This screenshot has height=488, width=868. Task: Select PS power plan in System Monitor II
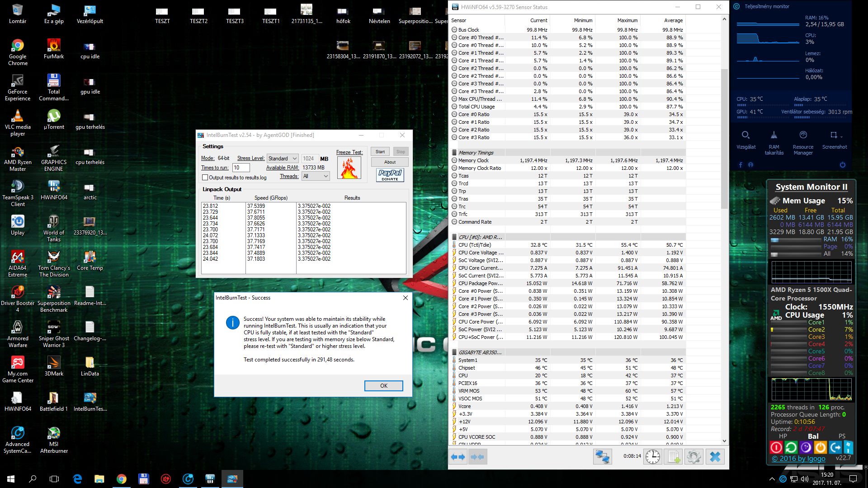pyautogui.click(x=842, y=436)
